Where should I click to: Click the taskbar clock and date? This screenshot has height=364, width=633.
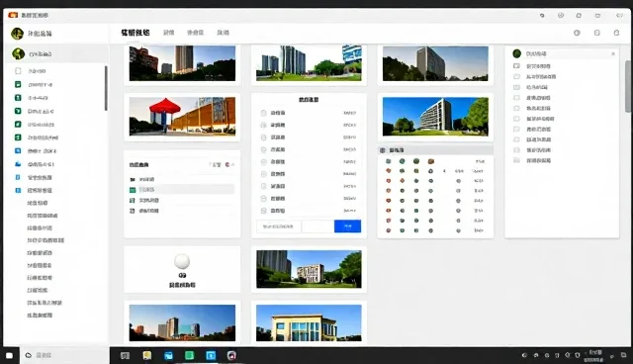(x=594, y=356)
